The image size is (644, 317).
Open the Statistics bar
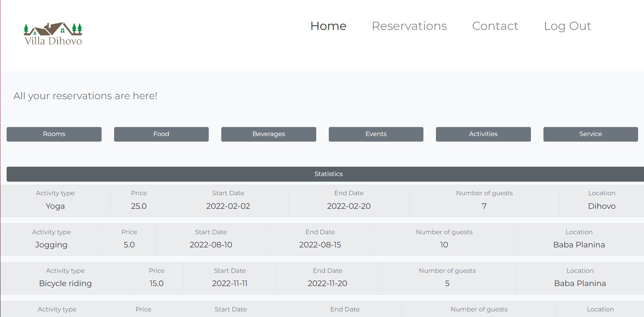pos(328,174)
